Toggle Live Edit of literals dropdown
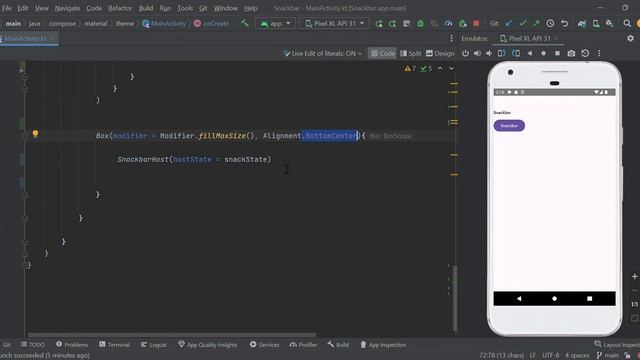The image size is (640, 360). pos(323,53)
